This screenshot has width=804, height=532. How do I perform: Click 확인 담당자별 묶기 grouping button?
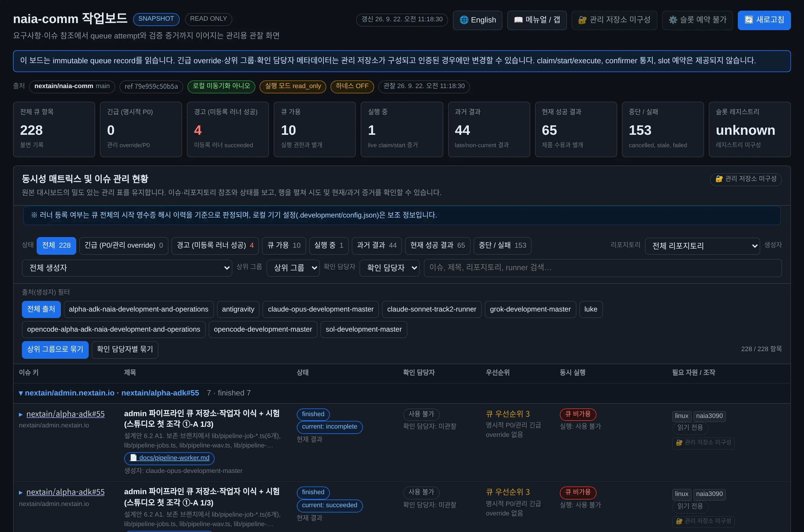pyautogui.click(x=125, y=349)
